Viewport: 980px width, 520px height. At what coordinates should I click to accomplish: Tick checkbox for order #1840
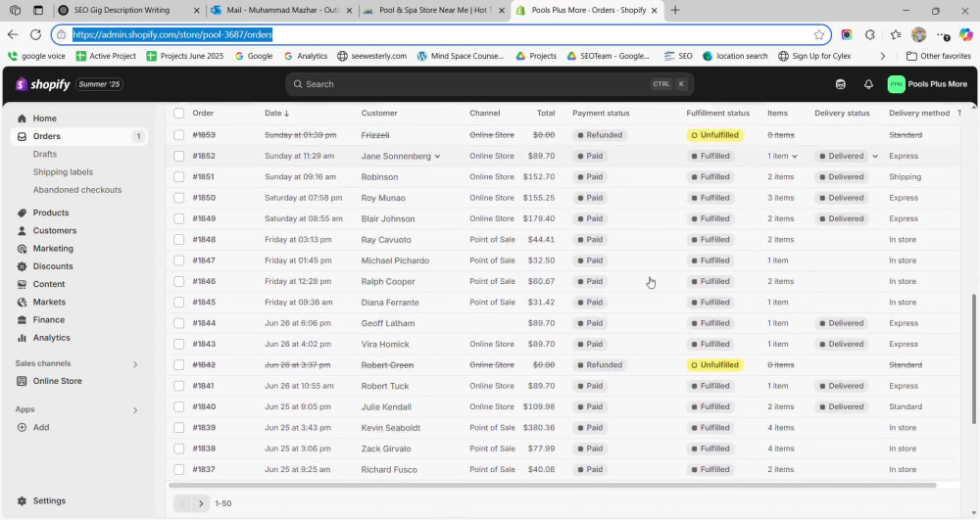tap(178, 407)
